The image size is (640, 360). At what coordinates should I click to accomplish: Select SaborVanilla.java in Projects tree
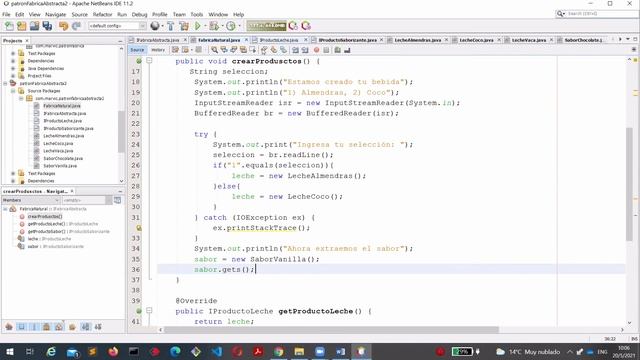(60, 166)
